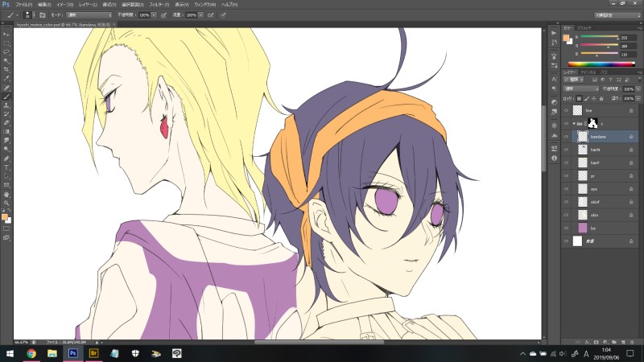Open layer opacity dropdown arrow
This screenshot has width=644, height=362.
638,89
